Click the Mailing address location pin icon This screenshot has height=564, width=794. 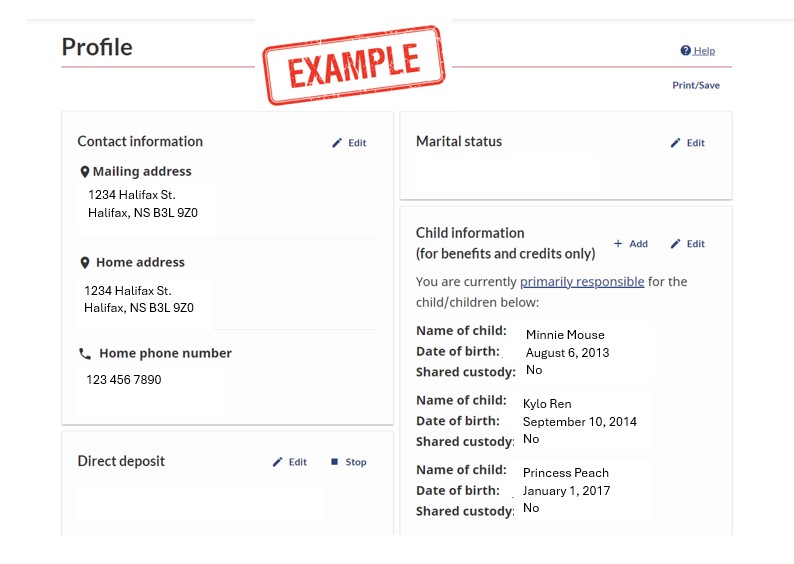85,172
